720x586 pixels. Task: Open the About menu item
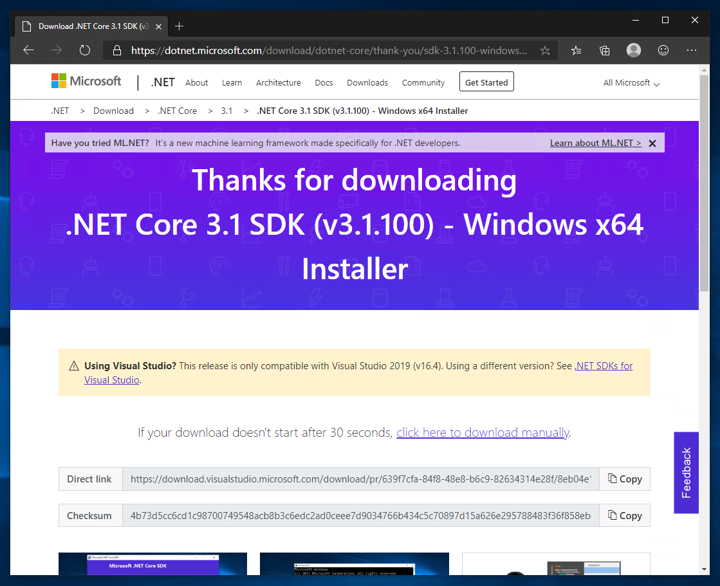click(x=197, y=83)
